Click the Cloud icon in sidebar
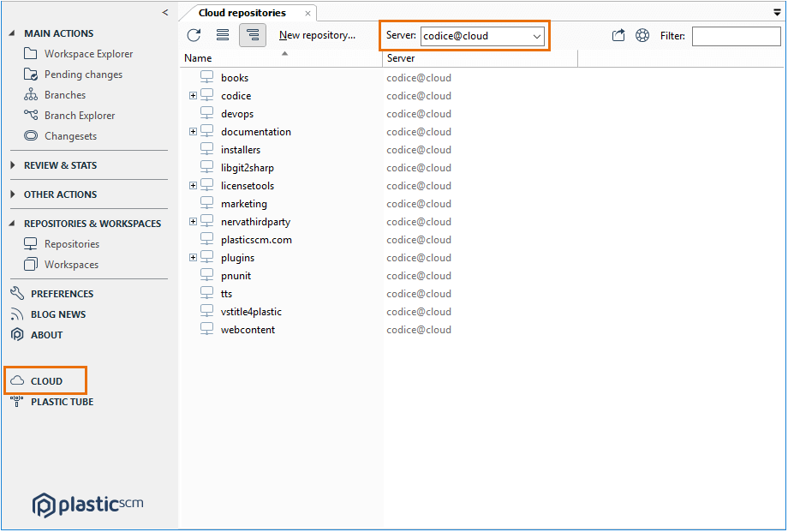This screenshot has width=788, height=532. pos(17,380)
